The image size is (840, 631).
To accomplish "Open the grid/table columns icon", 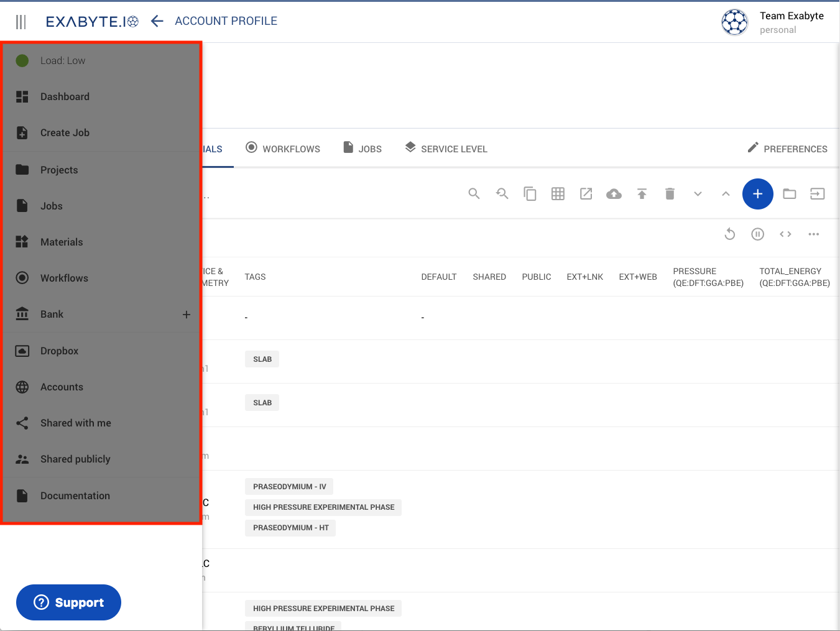I will coord(558,194).
